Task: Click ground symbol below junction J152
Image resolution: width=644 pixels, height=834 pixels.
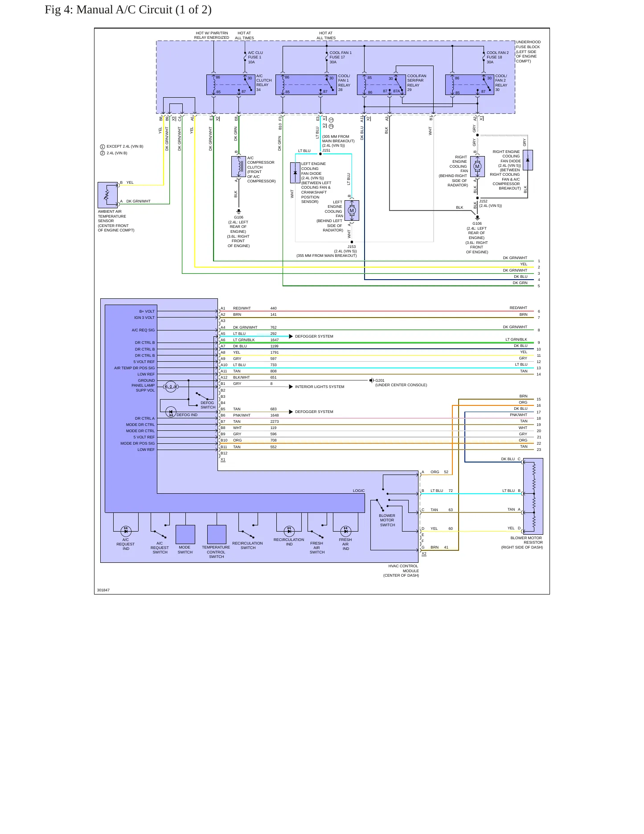Action: tap(477, 218)
